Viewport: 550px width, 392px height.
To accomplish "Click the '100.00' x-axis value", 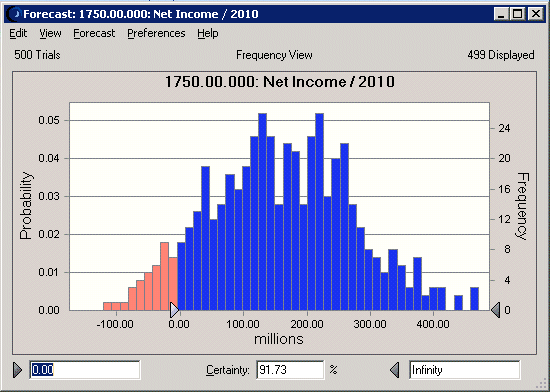I will click(x=243, y=324).
